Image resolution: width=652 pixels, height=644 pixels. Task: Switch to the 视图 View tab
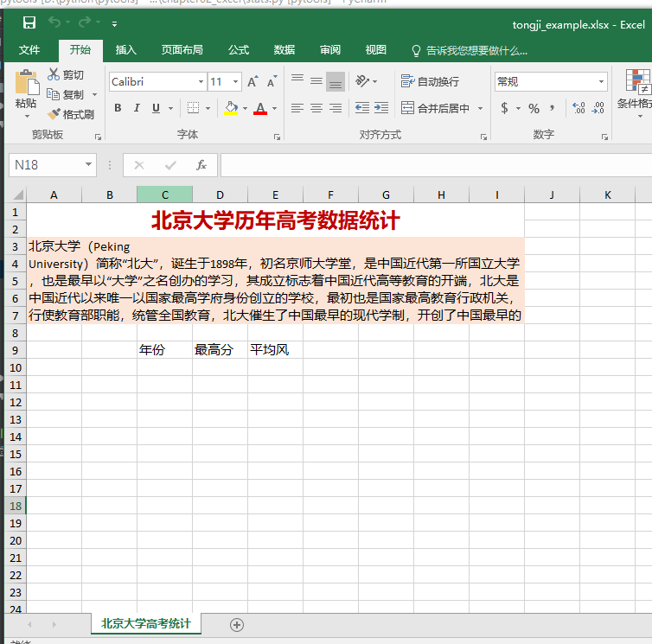click(x=375, y=50)
